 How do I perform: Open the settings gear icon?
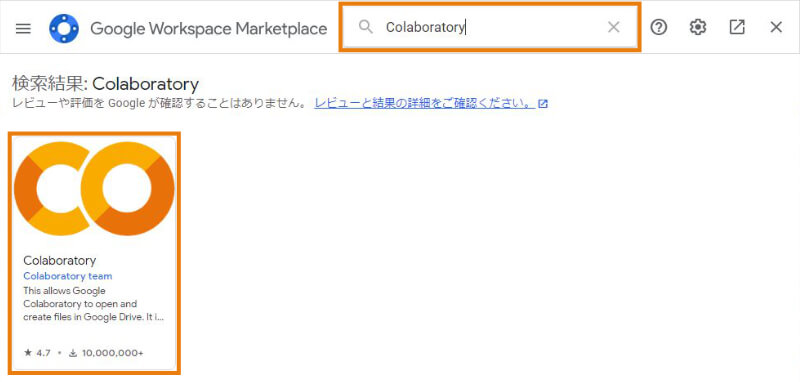click(697, 28)
